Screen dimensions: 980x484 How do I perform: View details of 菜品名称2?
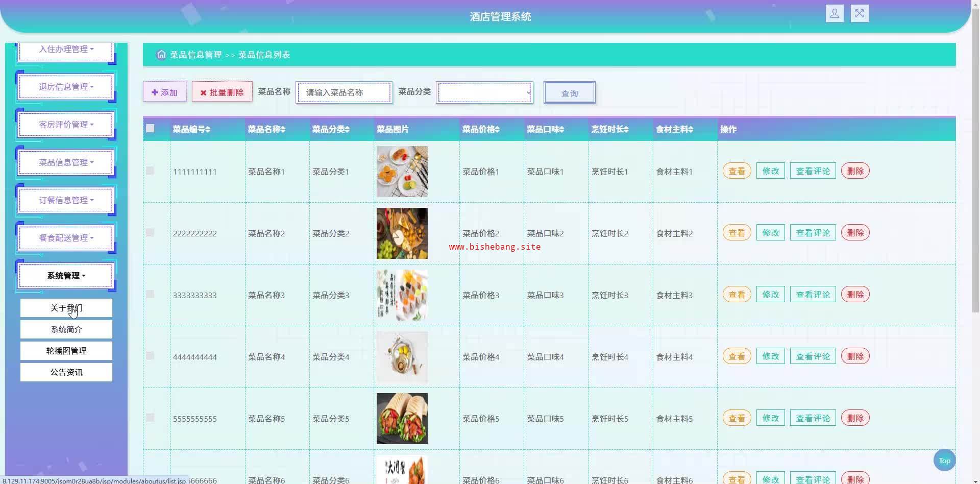pos(737,233)
